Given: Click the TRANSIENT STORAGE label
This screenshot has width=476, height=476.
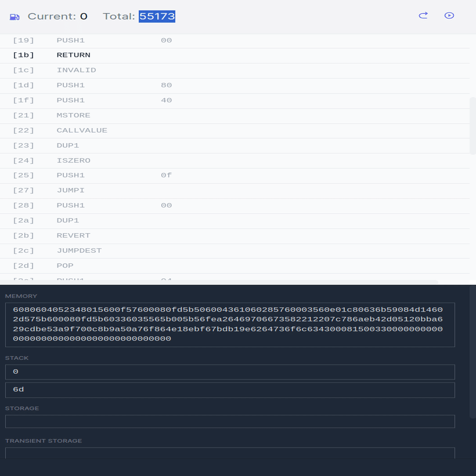Looking at the screenshot, I should click(x=44, y=441).
